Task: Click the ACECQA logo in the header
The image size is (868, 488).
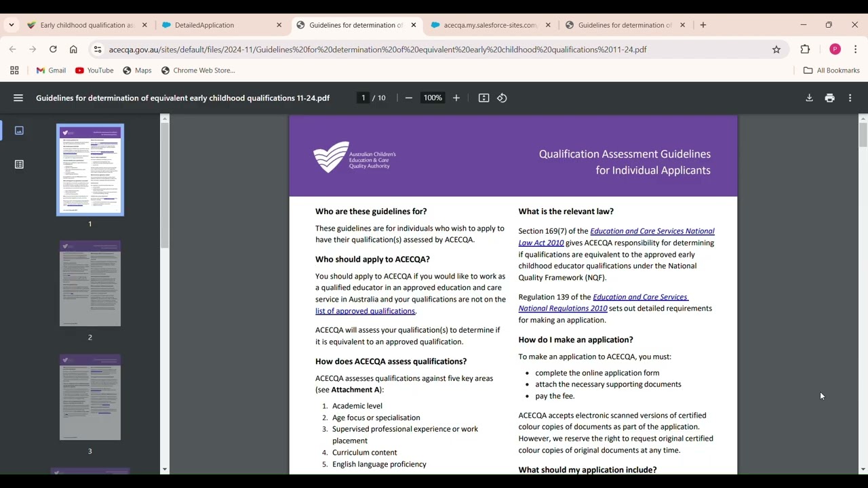Action: [x=355, y=157]
